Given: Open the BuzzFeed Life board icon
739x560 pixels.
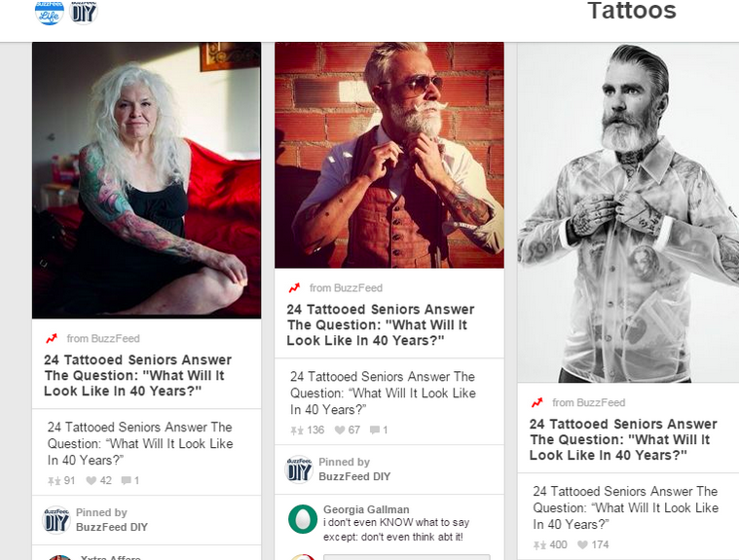Looking at the screenshot, I should click(49, 11).
